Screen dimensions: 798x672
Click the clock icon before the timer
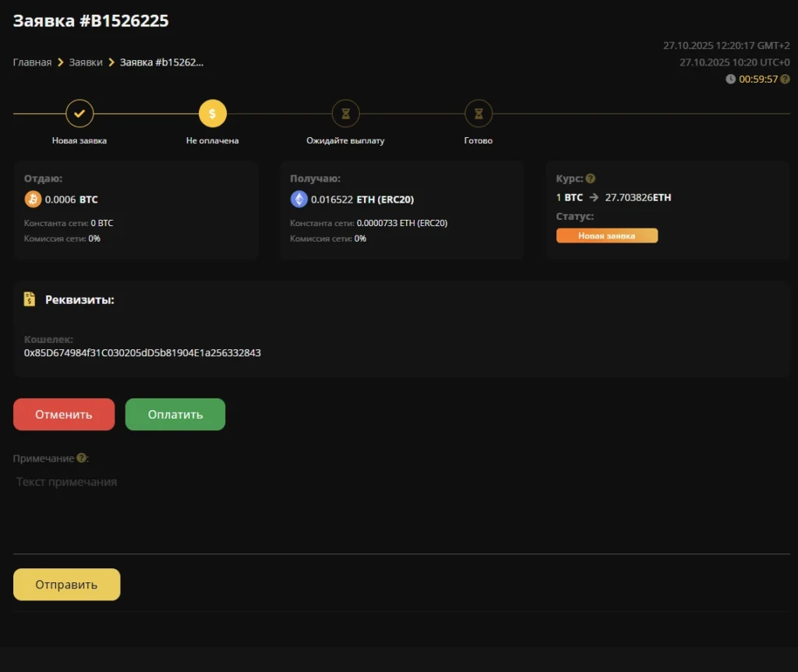(730, 79)
